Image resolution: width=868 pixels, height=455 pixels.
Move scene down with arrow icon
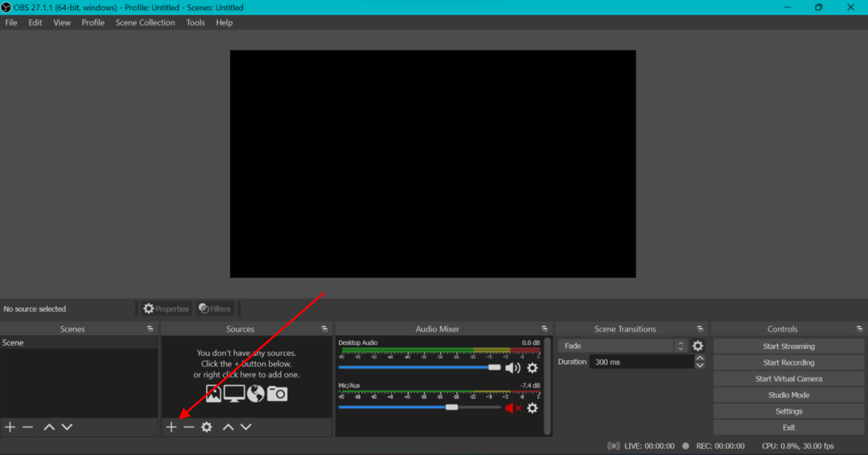[x=67, y=427]
